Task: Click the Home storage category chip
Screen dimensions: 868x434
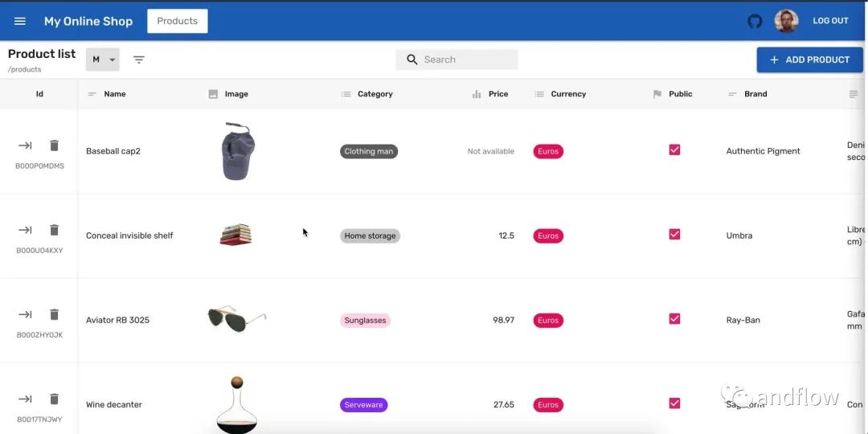Action: coord(370,235)
